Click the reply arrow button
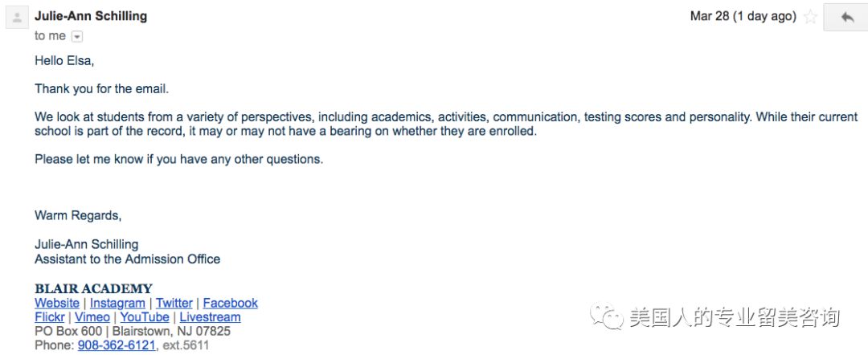 (x=846, y=17)
